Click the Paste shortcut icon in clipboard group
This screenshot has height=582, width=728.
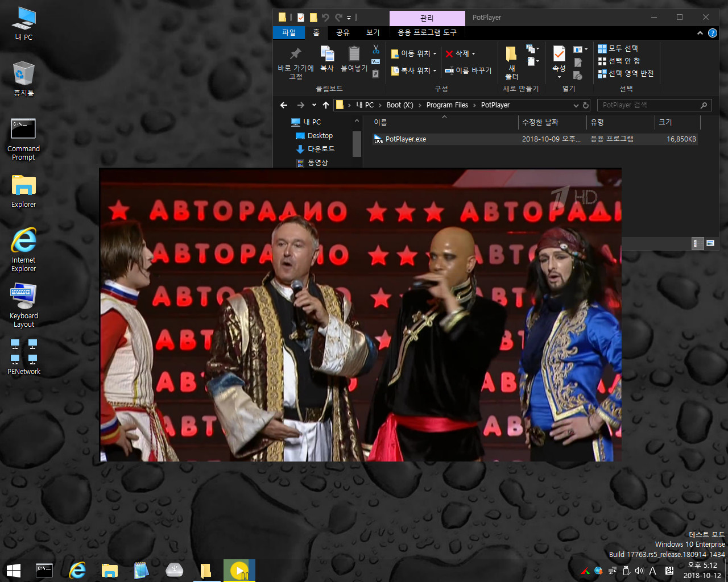tap(376, 74)
